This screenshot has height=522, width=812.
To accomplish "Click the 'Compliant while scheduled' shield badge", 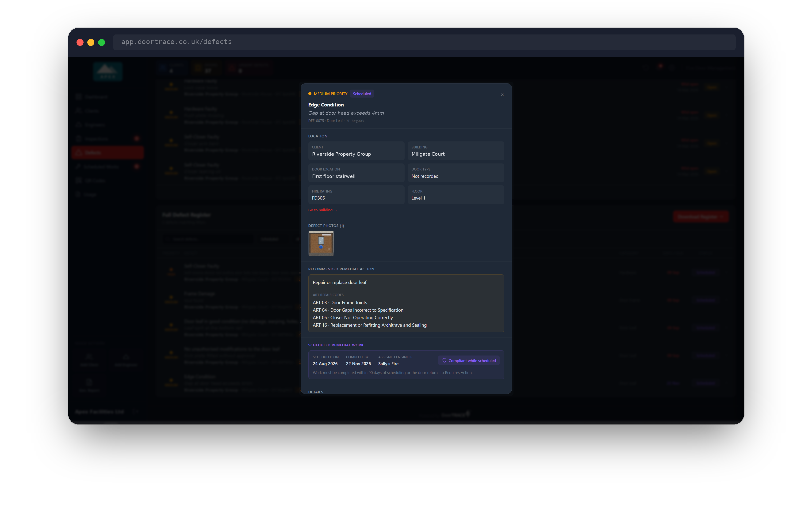I will 469,361.
